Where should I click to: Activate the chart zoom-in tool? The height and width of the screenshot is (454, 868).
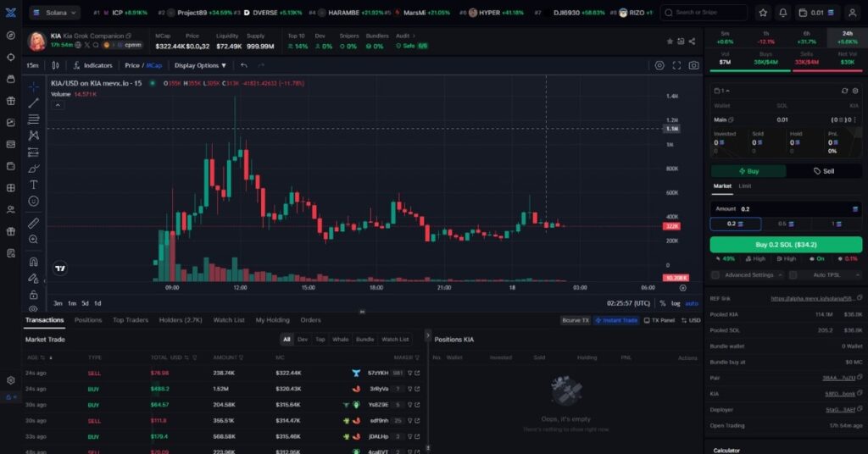point(33,240)
